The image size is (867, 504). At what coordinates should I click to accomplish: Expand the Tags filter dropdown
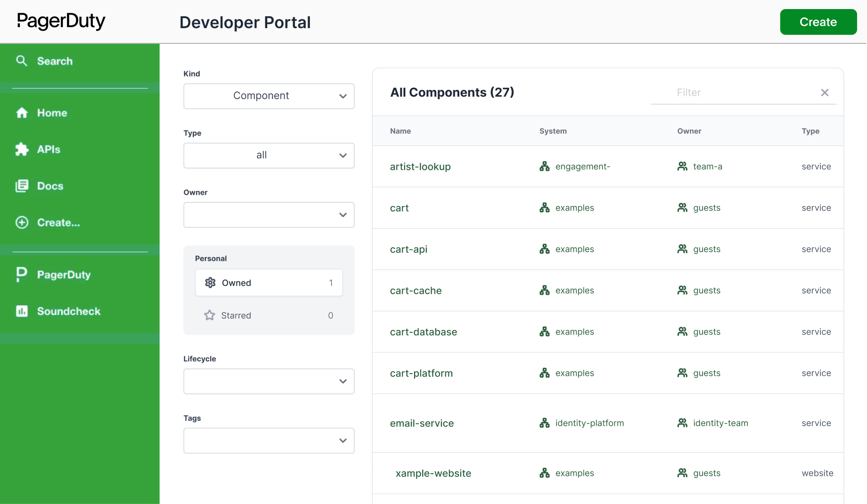[x=269, y=441]
